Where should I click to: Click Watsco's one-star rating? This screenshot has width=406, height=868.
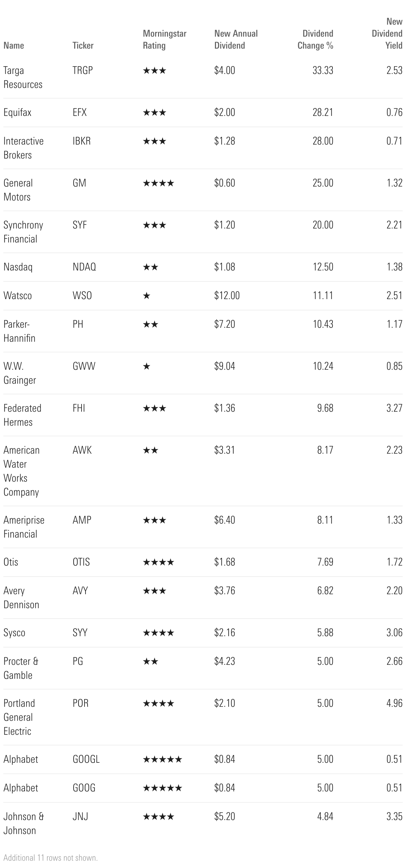tap(146, 296)
